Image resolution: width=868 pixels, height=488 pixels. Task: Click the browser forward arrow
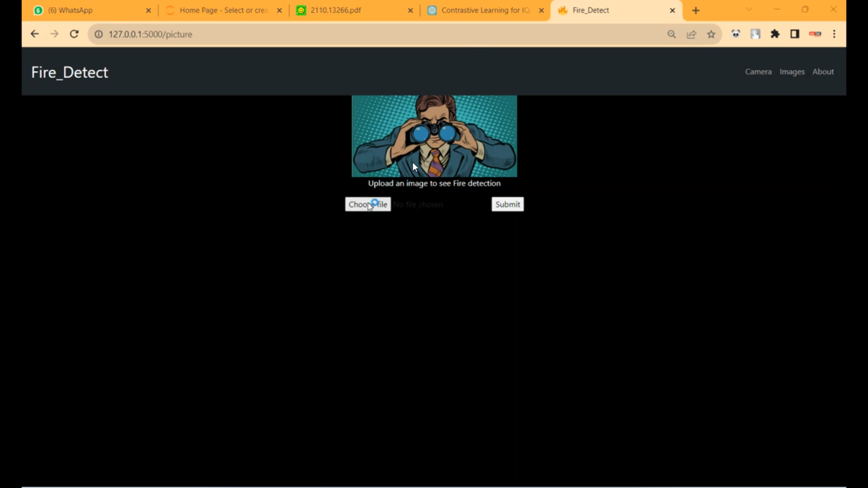click(x=54, y=34)
